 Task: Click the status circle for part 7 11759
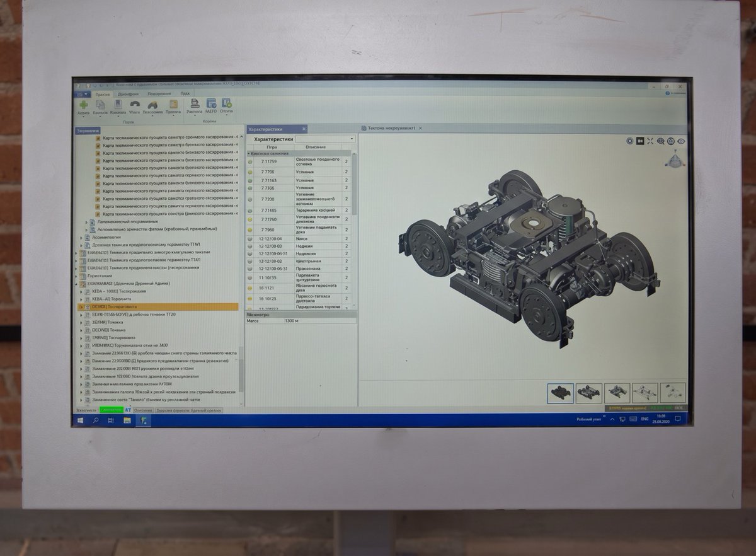250,162
